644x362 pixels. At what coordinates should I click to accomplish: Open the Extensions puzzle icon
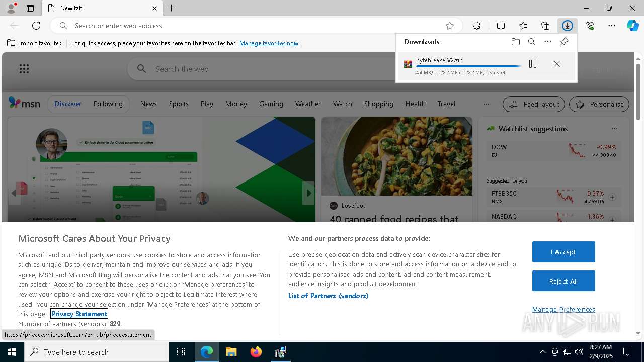click(476, 26)
